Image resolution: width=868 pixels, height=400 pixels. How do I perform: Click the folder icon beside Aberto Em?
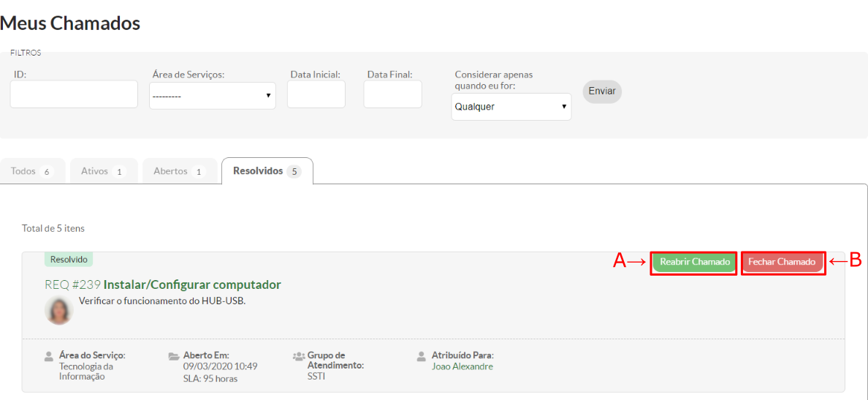click(174, 356)
